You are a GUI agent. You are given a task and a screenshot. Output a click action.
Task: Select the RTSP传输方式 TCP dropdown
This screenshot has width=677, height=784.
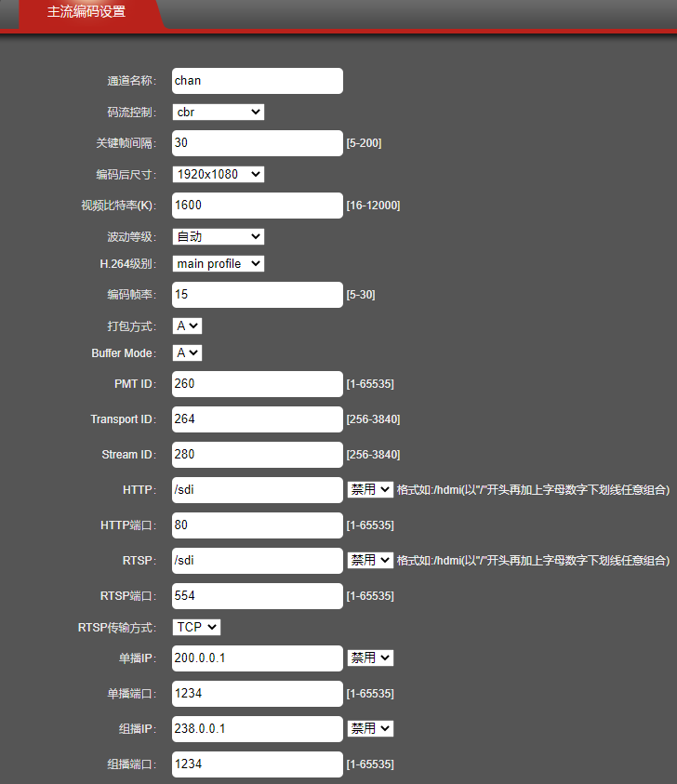(x=197, y=627)
